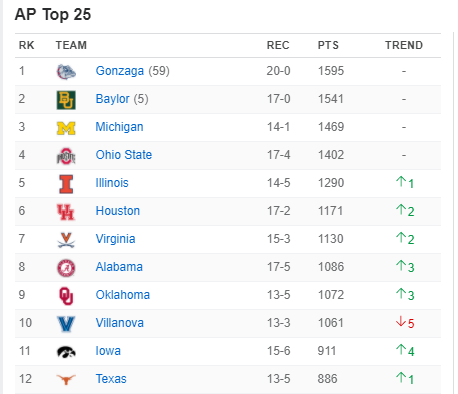Click the Virginia V sabres logo
458x394 pixels.
click(x=66, y=240)
